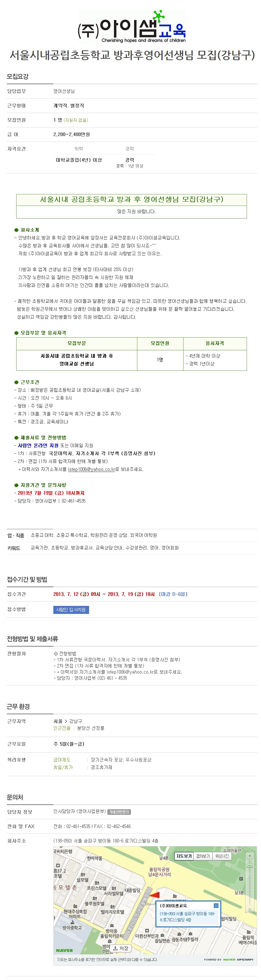Click the parking P icon on map
The height and width of the screenshot is (980, 261).
[x=241, y=879]
